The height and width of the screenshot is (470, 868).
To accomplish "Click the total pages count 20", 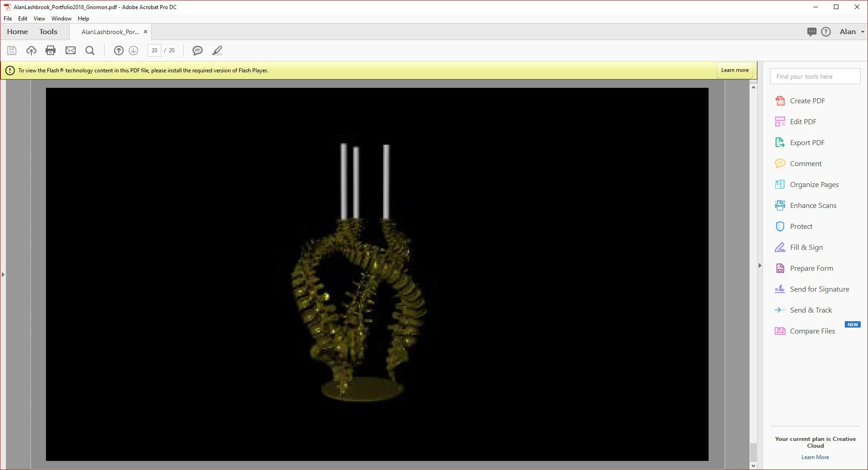I will click(x=172, y=51).
